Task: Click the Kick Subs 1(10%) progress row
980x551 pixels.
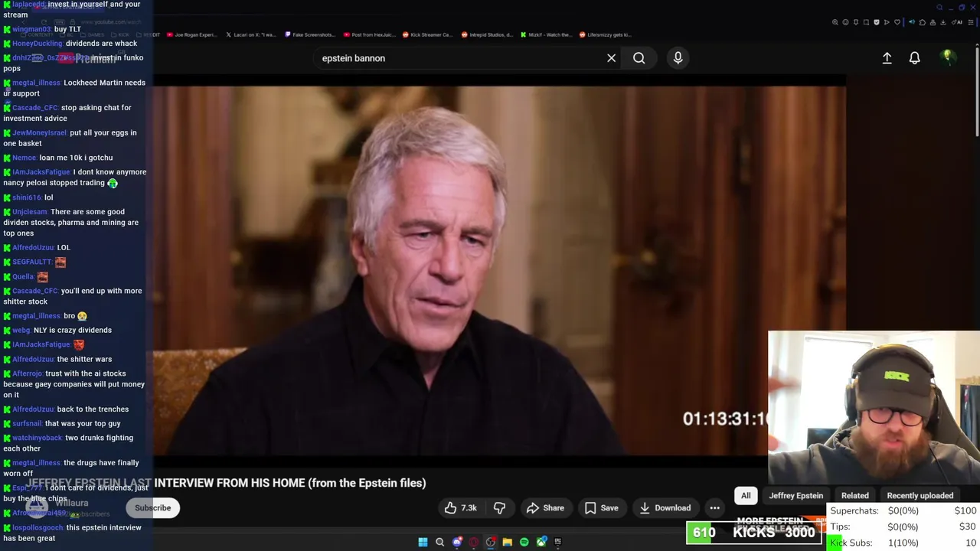Action: (x=903, y=543)
